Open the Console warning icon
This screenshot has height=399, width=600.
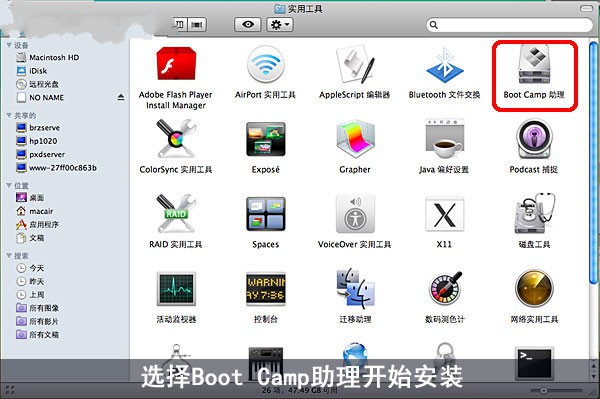coord(266,288)
